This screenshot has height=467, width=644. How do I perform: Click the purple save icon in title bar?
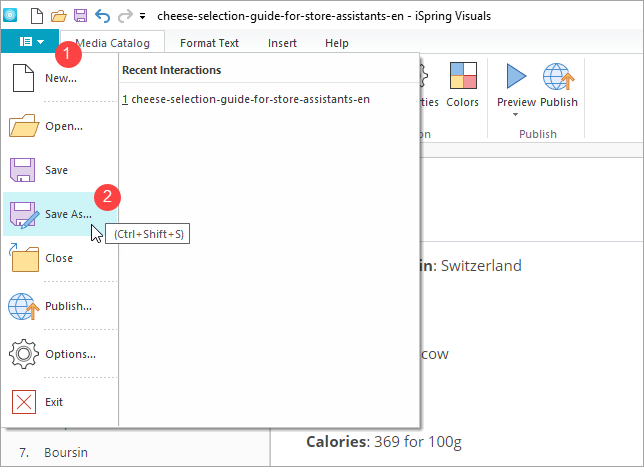pos(80,16)
